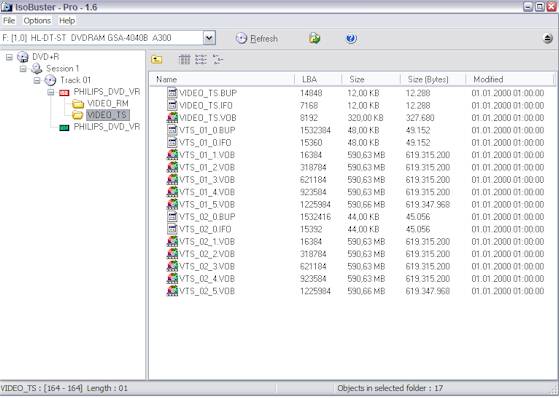Click the eject disc icon
The image size is (560, 398).
coord(548,38)
